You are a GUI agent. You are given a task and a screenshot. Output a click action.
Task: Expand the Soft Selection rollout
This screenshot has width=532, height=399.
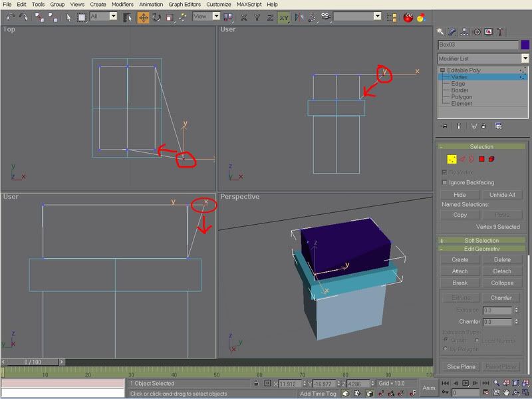click(481, 240)
